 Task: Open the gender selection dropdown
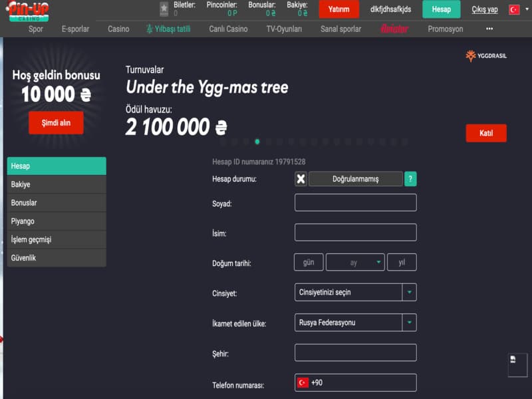coord(355,293)
